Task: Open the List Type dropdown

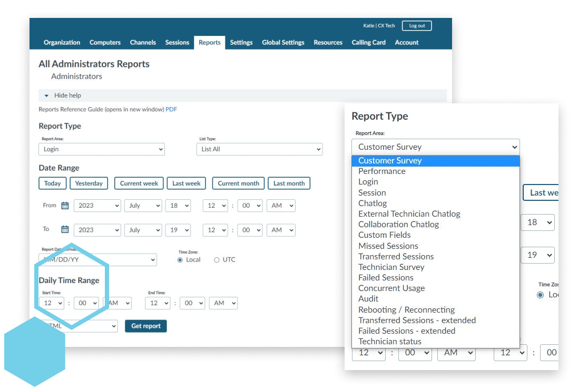Action: [x=259, y=149]
